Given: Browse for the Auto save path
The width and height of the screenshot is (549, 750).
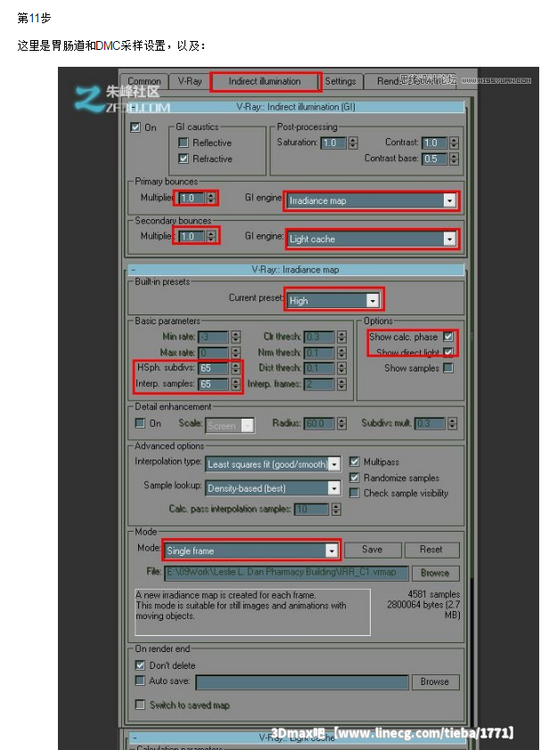Looking at the screenshot, I should [x=435, y=682].
